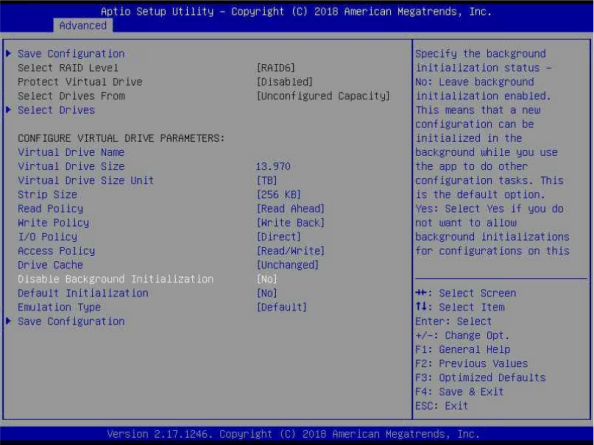Viewport: 594px width, 445px height.
Task: Open the Advanced tab
Action: pyautogui.click(x=83, y=25)
